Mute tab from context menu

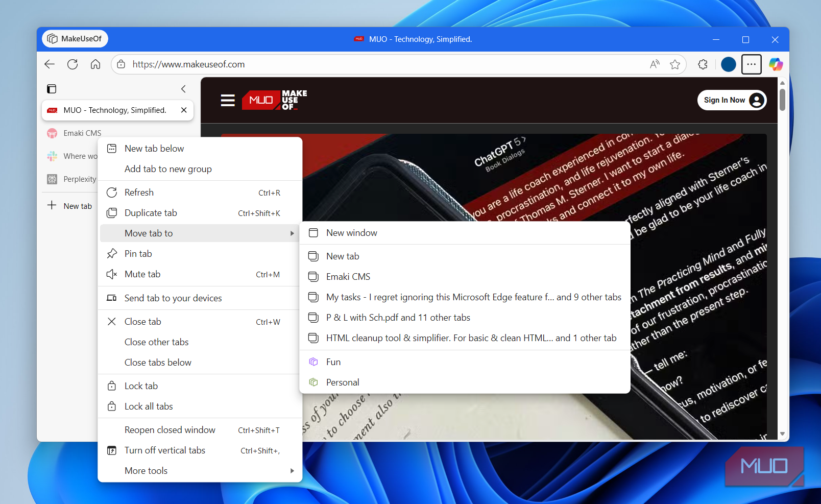[x=200, y=274]
